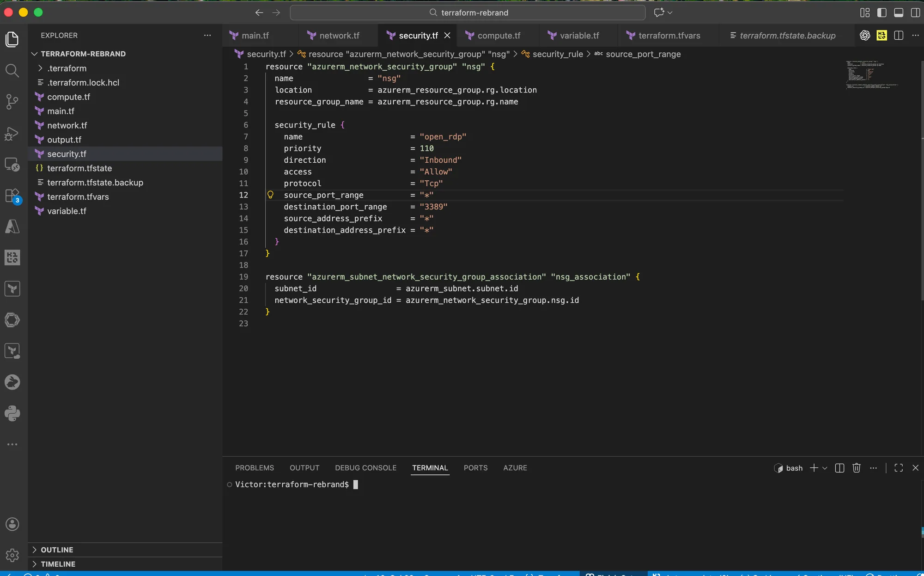The height and width of the screenshot is (576, 924).
Task: Click the terraform-rebrand command center search box
Action: point(468,12)
